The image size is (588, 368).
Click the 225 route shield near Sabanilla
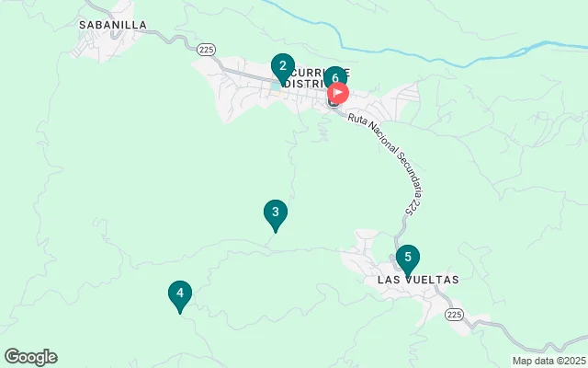tap(206, 50)
